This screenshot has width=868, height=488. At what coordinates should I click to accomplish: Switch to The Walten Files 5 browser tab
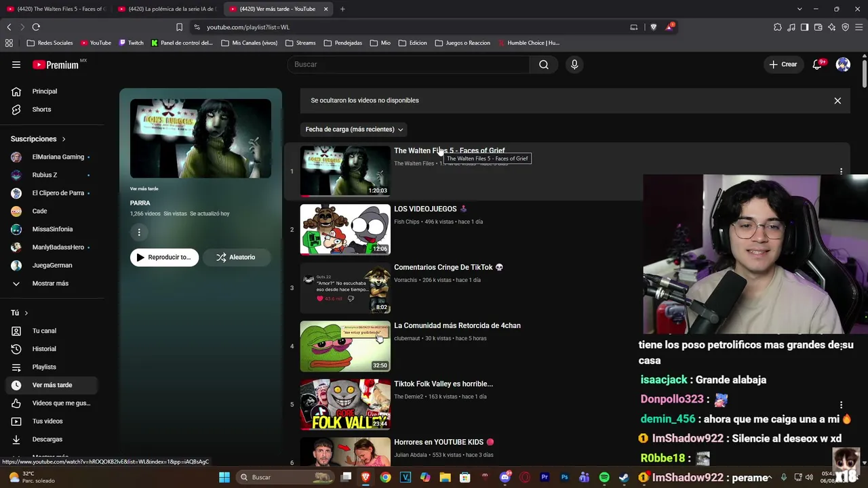[56, 9]
